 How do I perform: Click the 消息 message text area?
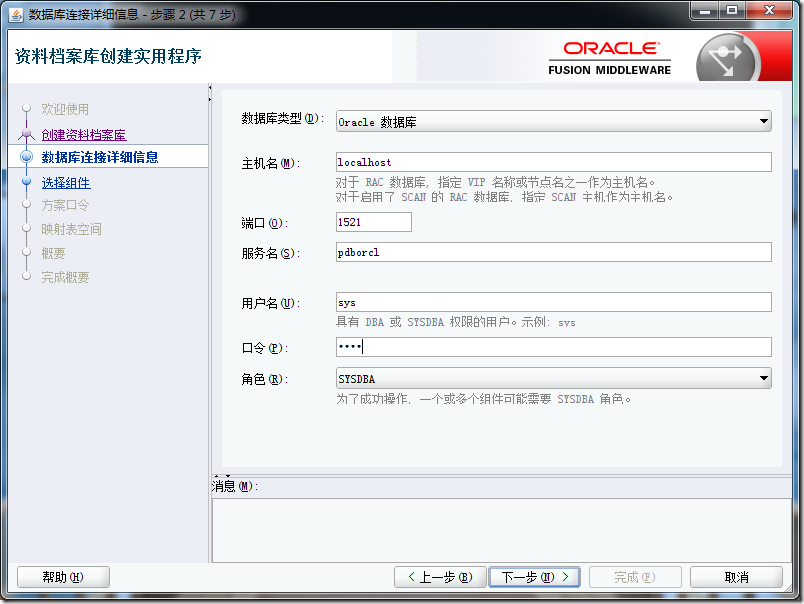pos(501,530)
